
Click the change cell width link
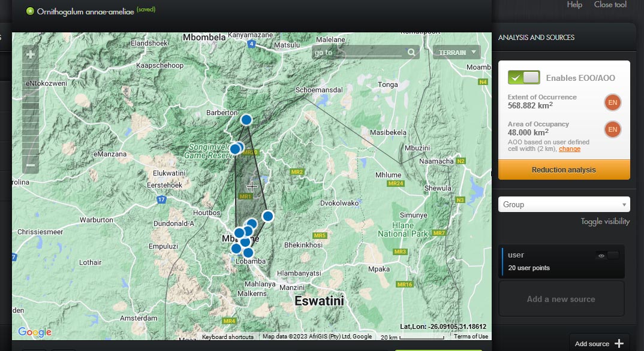570,149
